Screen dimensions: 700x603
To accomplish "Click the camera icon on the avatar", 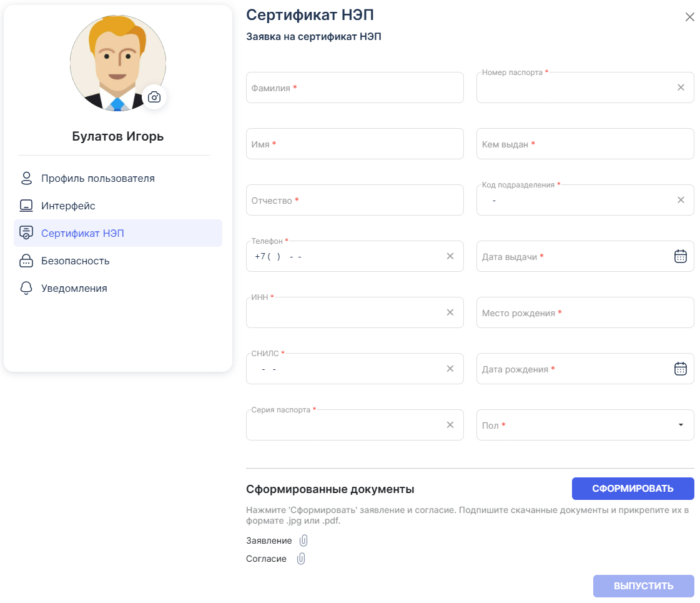I will pyautogui.click(x=154, y=97).
